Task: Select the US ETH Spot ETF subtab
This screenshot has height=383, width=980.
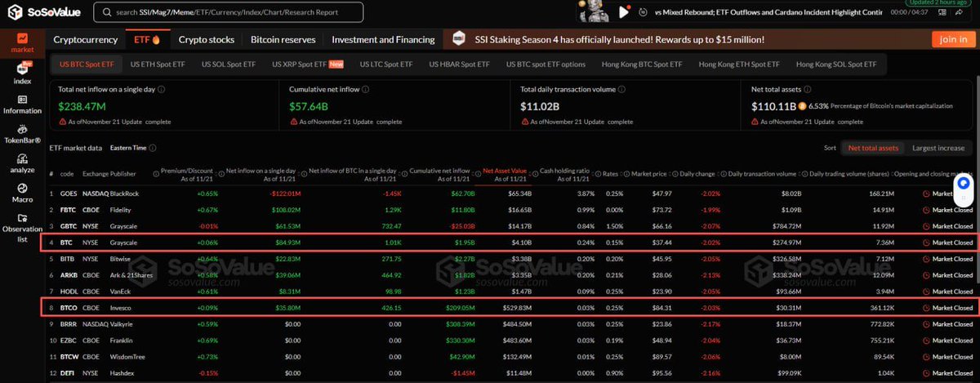Action: click(158, 64)
